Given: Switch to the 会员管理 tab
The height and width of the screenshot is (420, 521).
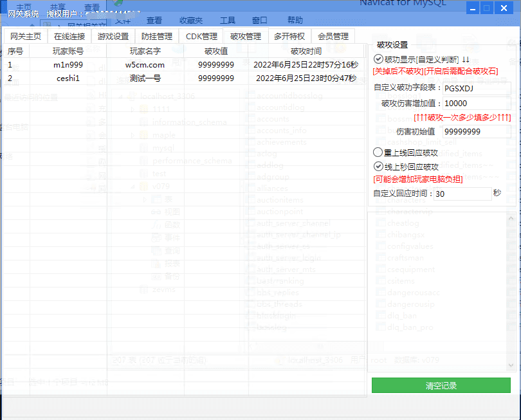Looking at the screenshot, I should 333,36.
